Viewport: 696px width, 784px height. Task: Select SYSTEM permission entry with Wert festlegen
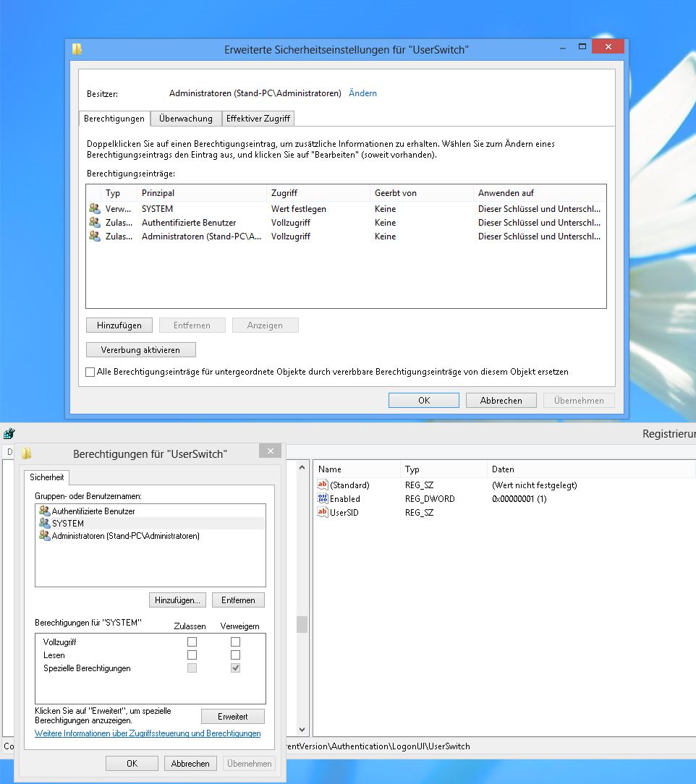click(x=346, y=208)
